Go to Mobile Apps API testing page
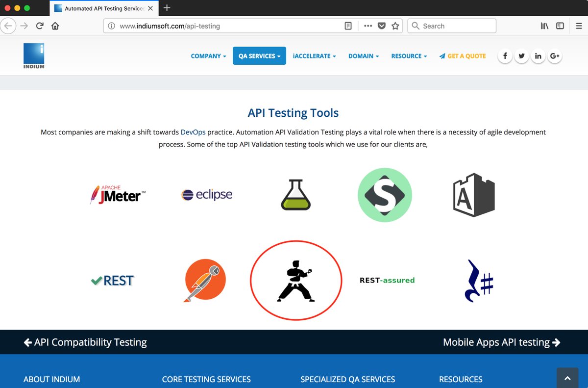This screenshot has height=388, width=588. pyautogui.click(x=502, y=342)
